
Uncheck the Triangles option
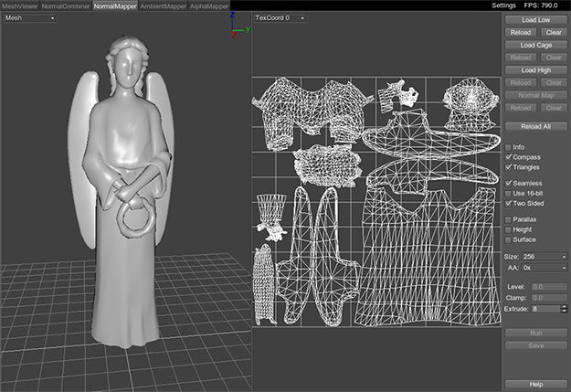click(509, 168)
